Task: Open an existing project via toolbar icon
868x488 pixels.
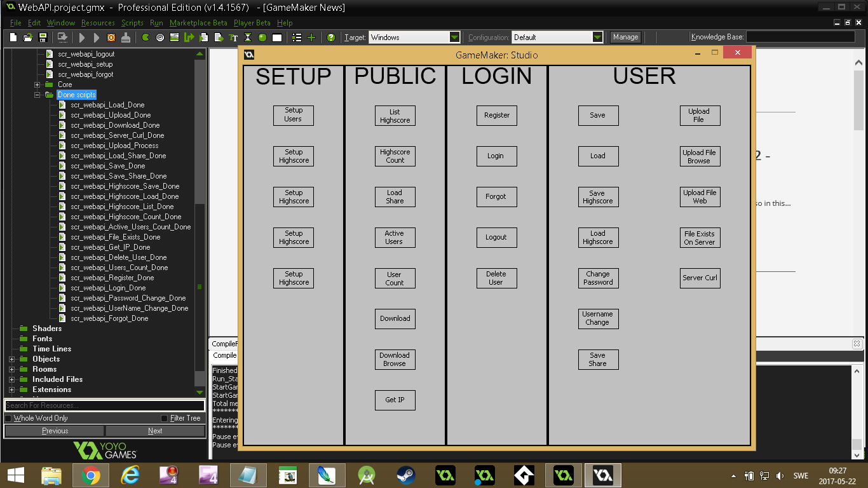Action: (x=28, y=37)
